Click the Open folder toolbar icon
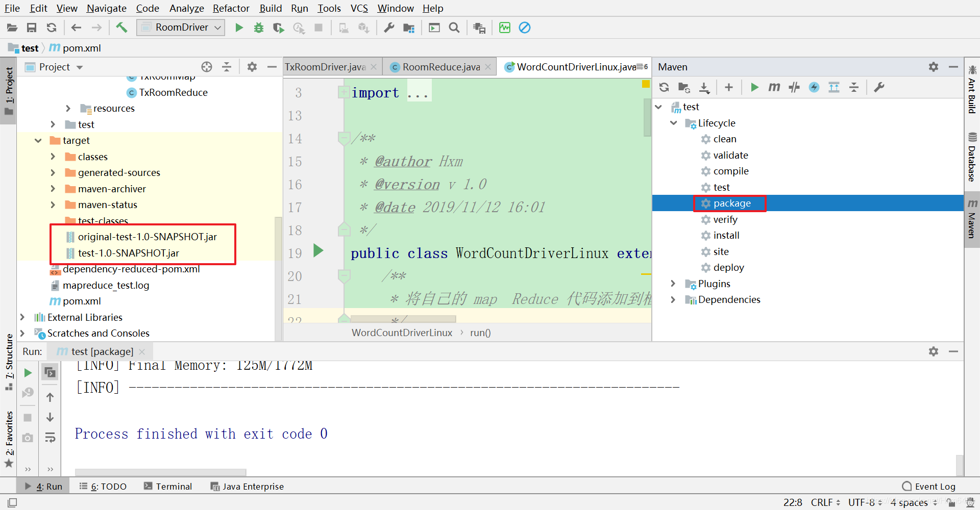 [x=12, y=28]
